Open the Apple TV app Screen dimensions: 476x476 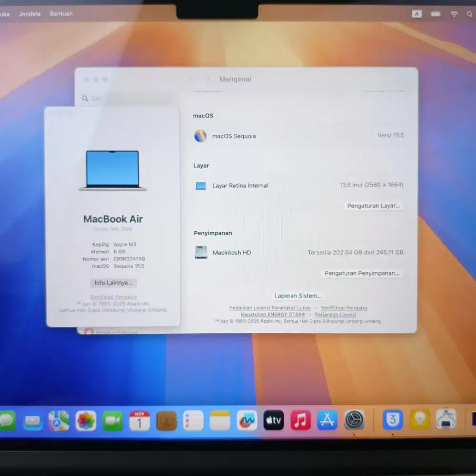(x=273, y=420)
